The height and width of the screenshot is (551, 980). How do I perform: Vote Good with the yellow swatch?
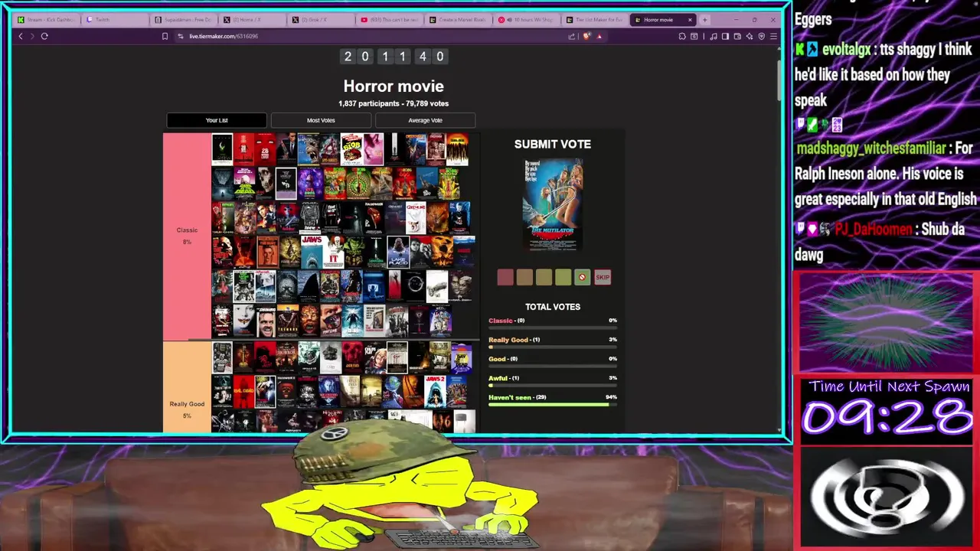[544, 277]
